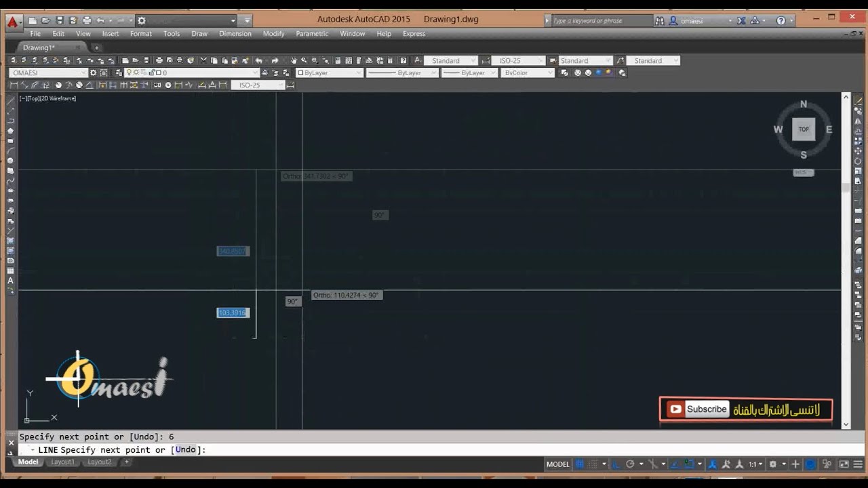This screenshot has width=868, height=488.
Task: Toggle Snap mode in status bar
Action: 594,464
